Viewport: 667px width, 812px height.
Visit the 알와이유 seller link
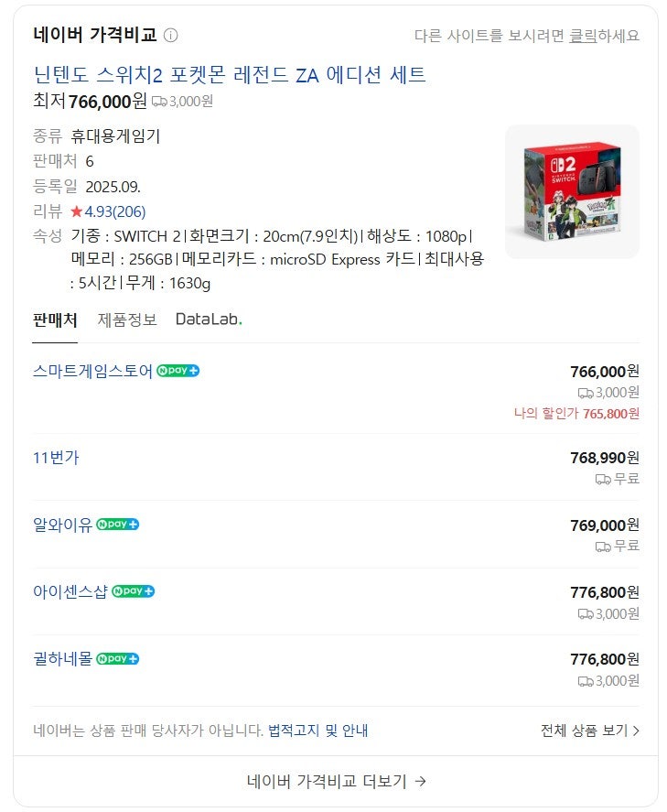pos(62,525)
